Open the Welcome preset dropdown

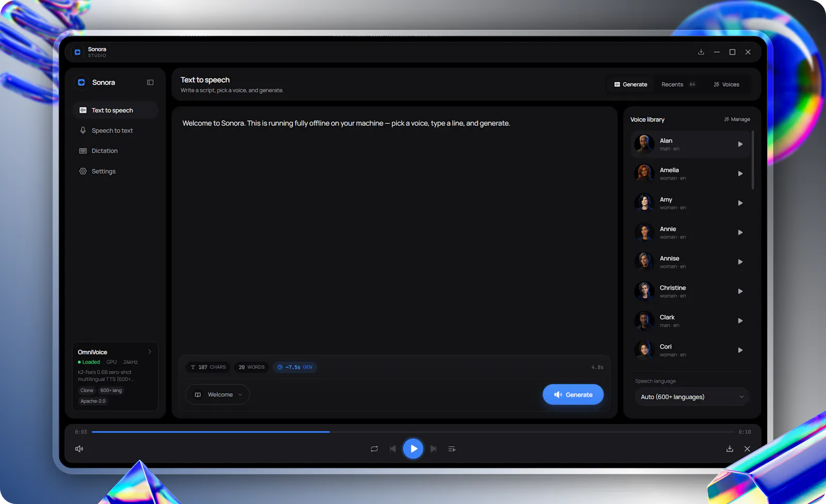(x=218, y=395)
